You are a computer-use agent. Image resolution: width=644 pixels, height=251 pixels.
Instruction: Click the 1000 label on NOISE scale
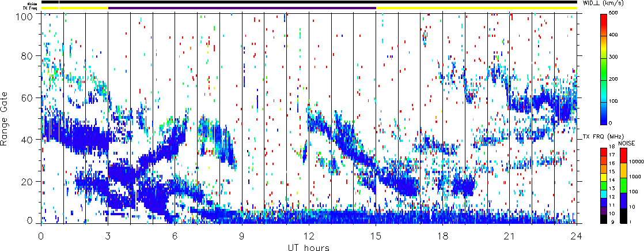click(635, 177)
